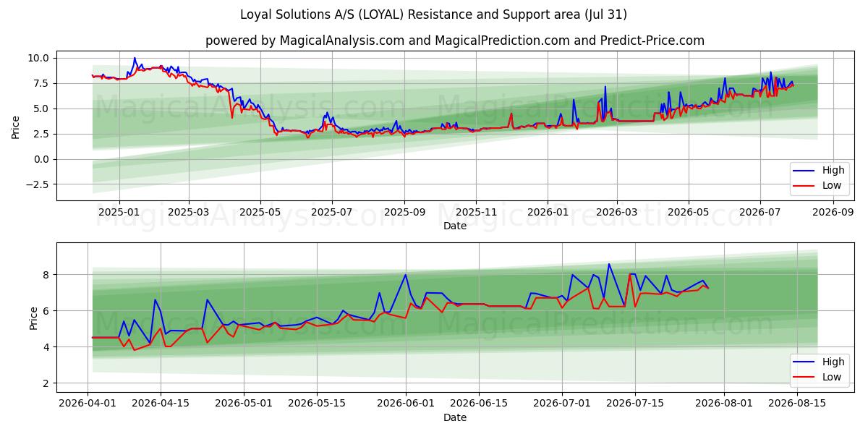Click the 'Date' axis label under the bottom chart
The image size is (868, 434).
click(455, 417)
